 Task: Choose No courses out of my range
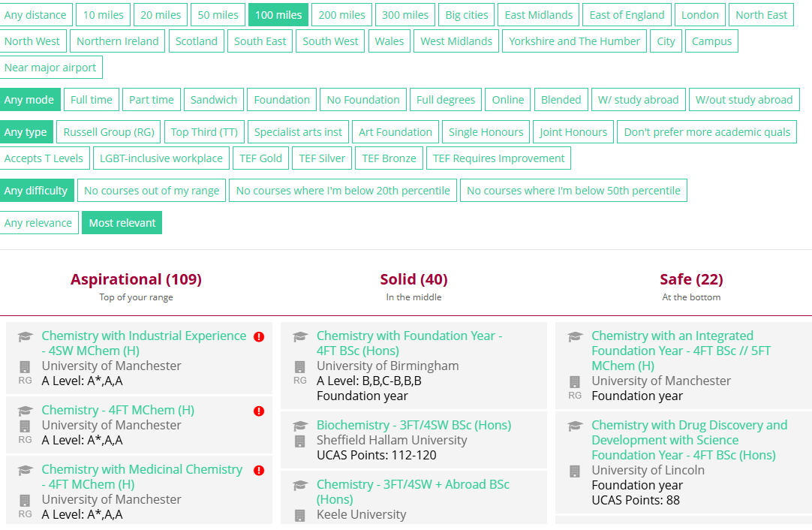tap(152, 191)
